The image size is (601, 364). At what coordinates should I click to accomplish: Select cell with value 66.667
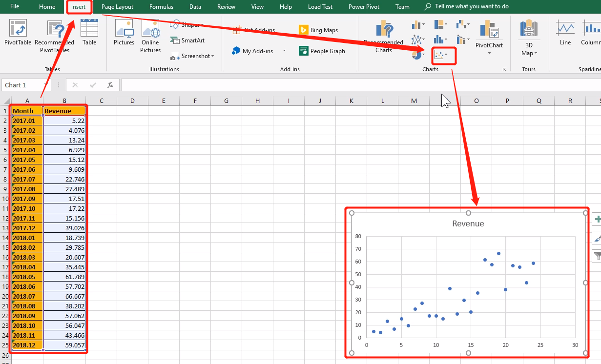(64, 296)
